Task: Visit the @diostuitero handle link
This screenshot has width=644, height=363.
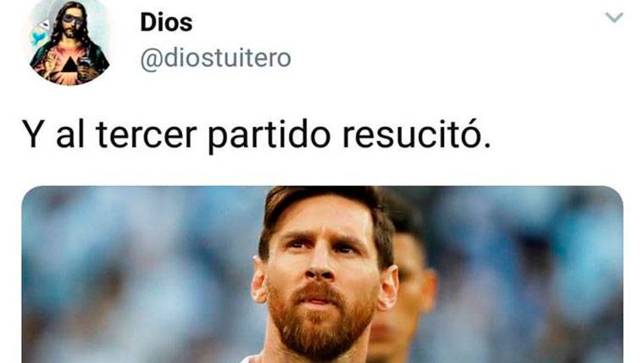Action: (215, 59)
